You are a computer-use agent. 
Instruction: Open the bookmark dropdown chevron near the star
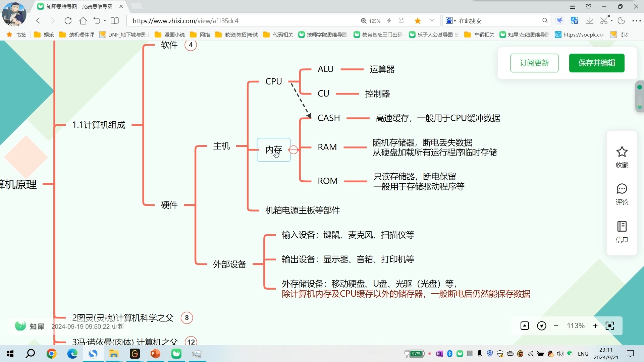432,20
